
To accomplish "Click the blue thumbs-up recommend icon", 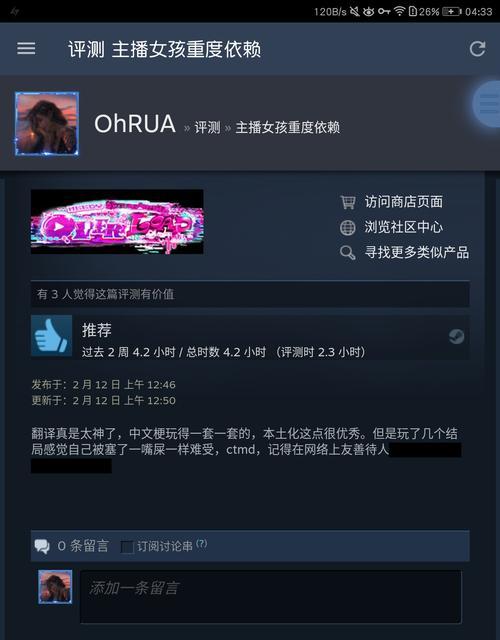I will pos(51,335).
